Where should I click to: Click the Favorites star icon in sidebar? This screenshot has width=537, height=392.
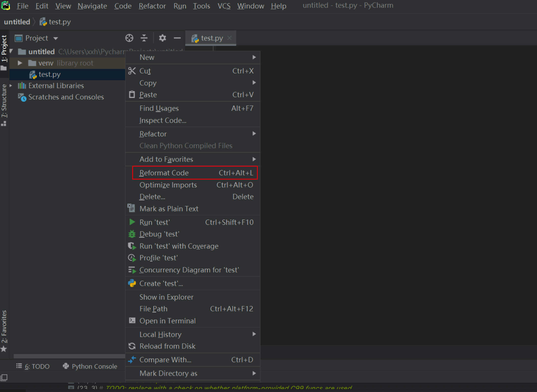4,349
